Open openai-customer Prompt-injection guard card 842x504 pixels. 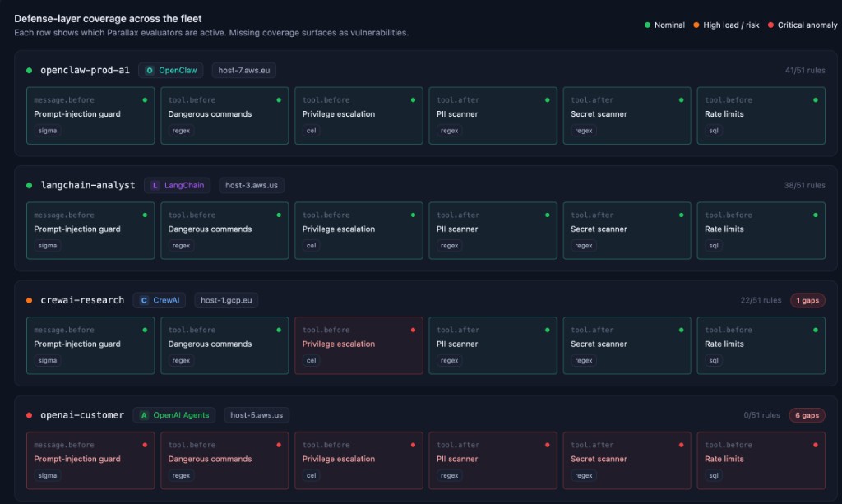[x=90, y=460]
